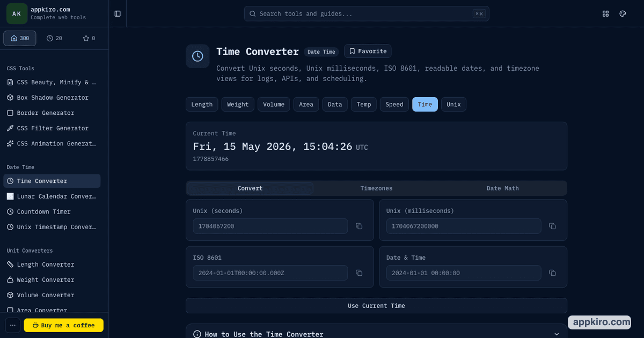Click the Countdown Timer clock icon

coord(10,212)
